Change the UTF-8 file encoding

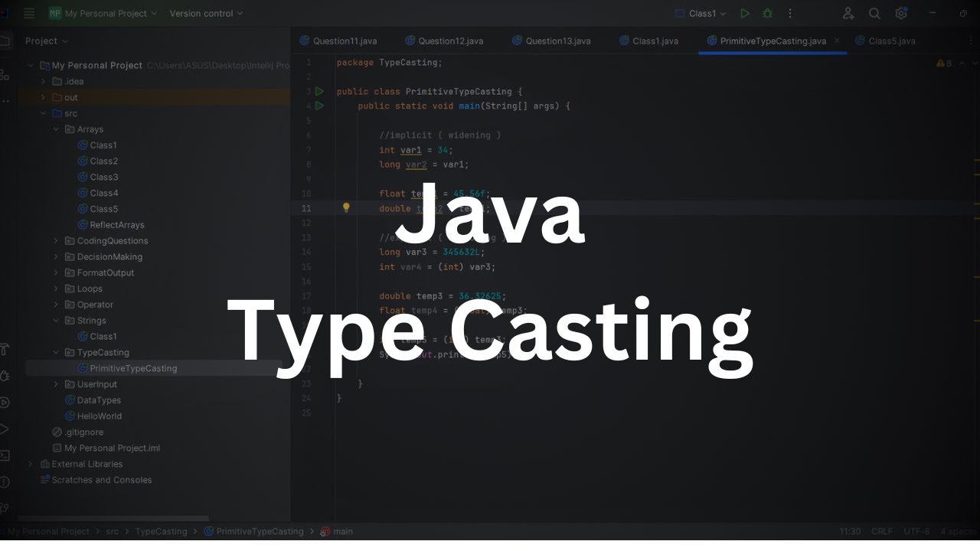pos(916,531)
